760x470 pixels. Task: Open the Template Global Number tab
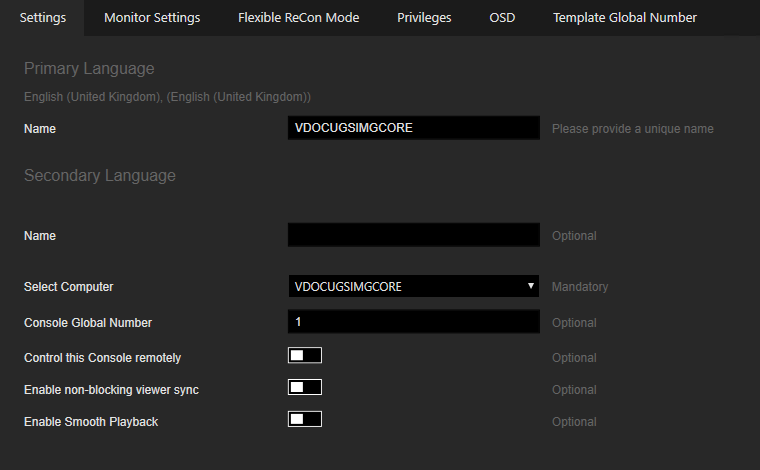tap(625, 18)
